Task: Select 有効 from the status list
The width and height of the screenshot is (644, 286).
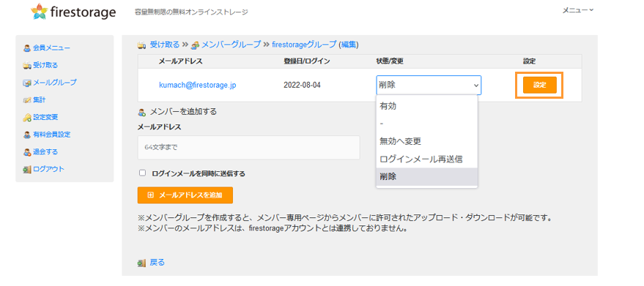Action: [426, 106]
